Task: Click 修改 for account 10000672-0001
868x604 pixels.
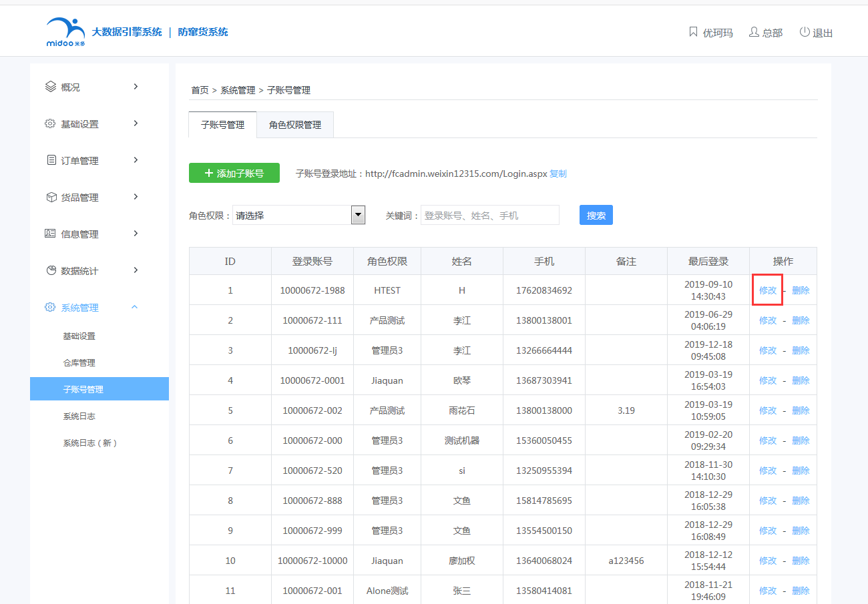Action: [768, 380]
